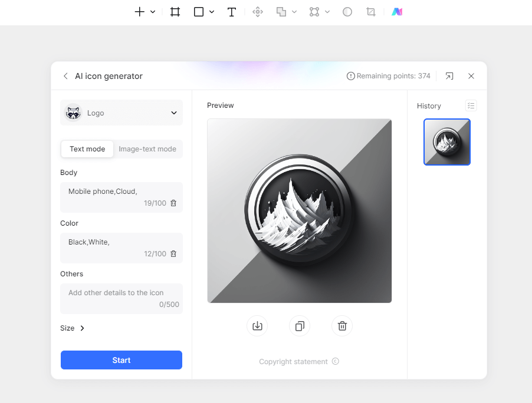
Task: Go back using the left arrow
Action: (x=65, y=76)
